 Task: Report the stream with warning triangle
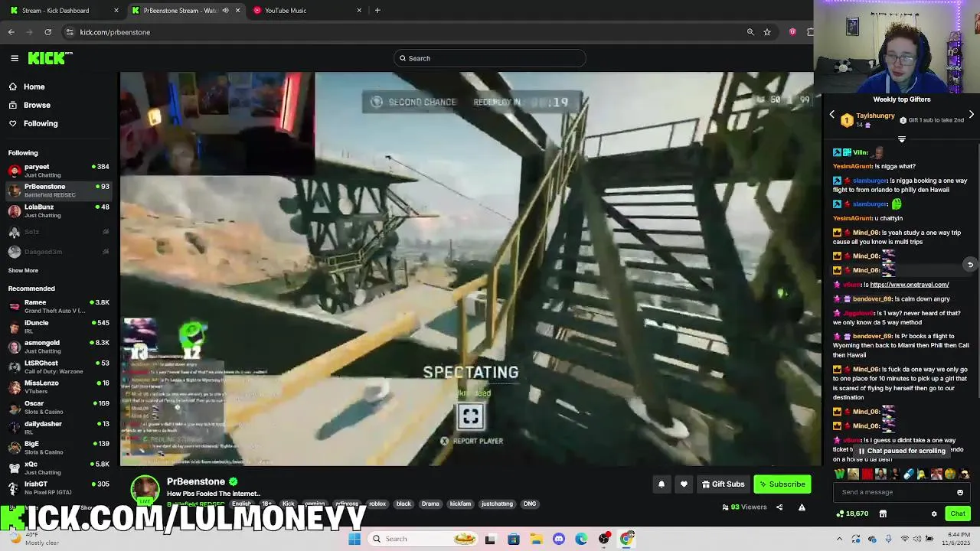coord(802,507)
